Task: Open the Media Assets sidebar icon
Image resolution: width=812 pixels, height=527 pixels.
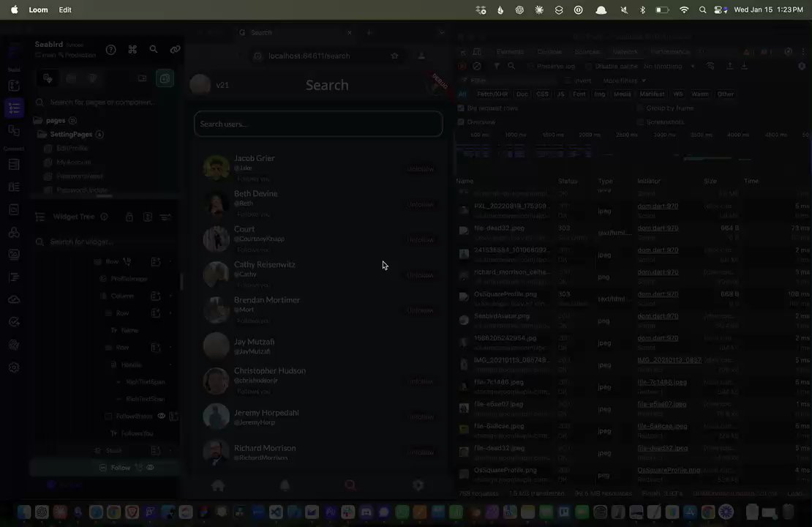Action: pyautogui.click(x=14, y=255)
